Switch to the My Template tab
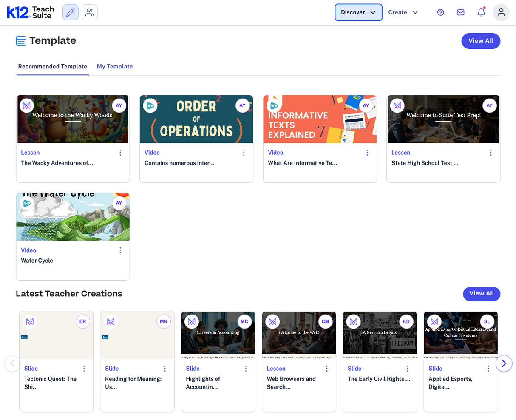 click(114, 66)
